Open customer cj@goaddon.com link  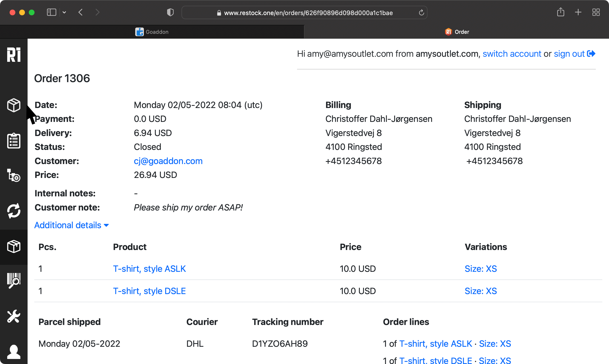coord(168,161)
